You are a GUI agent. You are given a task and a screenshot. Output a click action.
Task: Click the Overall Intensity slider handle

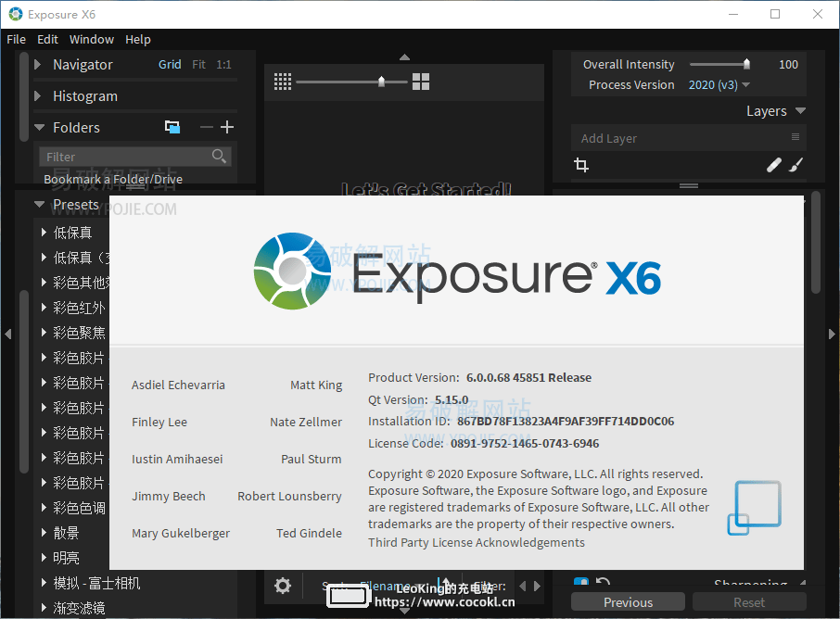pos(746,64)
